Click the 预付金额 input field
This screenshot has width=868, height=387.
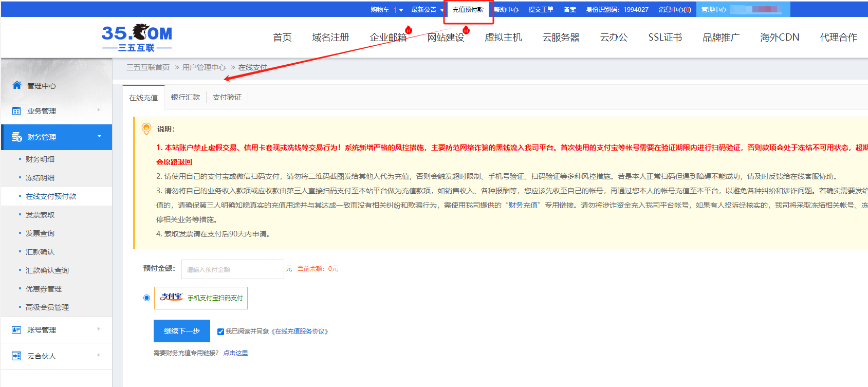click(x=232, y=269)
